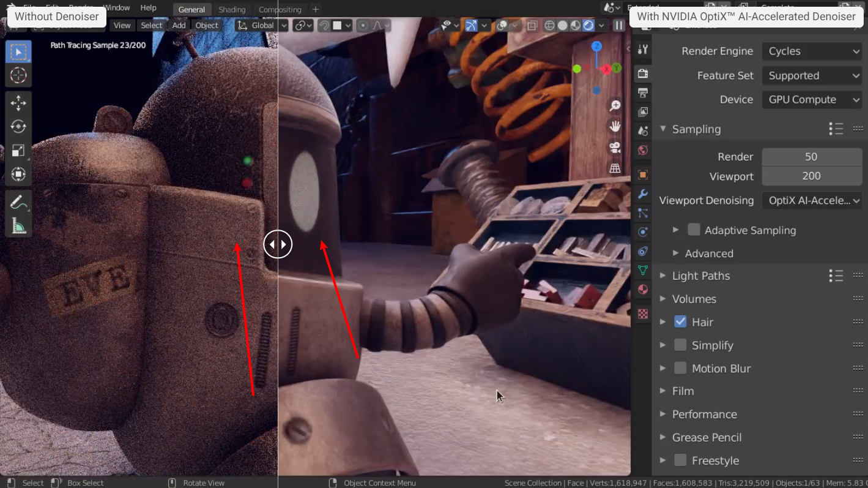
Task: Click the Z axis on navigation gizmo
Action: point(596,47)
